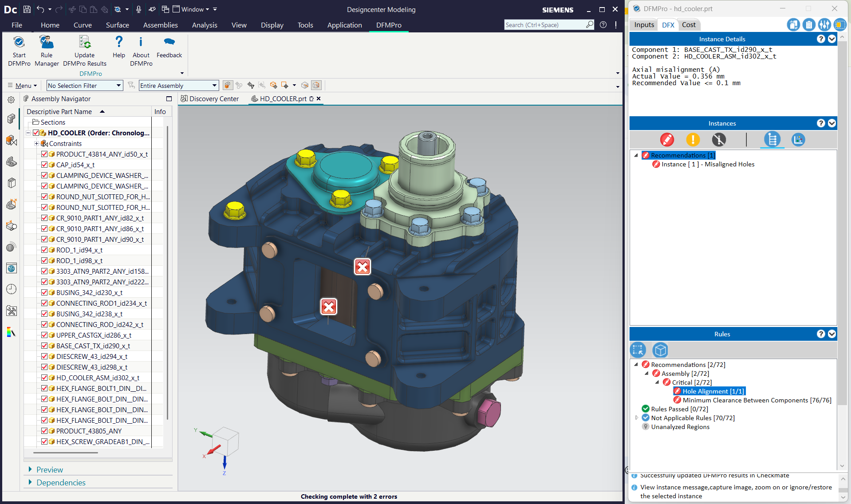Click the rules region selection icon
This screenshot has width=851, height=504.
click(x=638, y=350)
